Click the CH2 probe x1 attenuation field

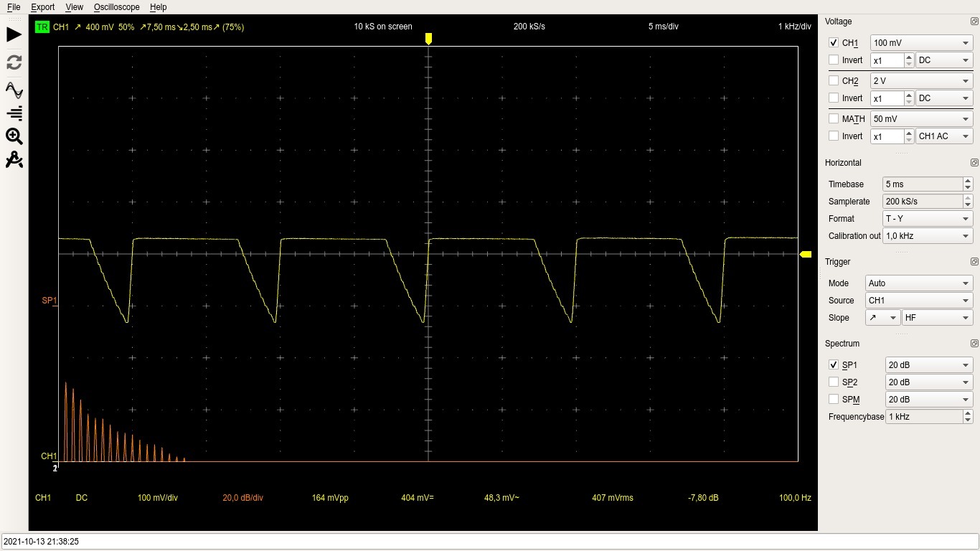pos(887,98)
